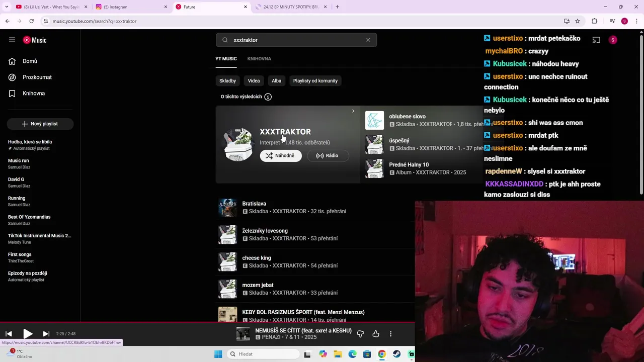The width and height of the screenshot is (644, 362).
Task: Play KEBY BOL RASIZMUS ŠPORT
Action: (x=303, y=312)
